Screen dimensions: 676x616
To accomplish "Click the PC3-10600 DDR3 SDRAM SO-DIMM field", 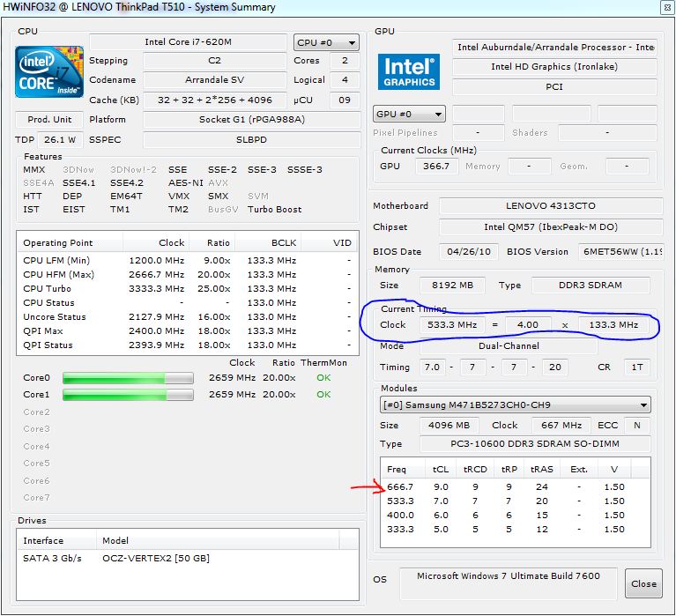I will point(535,444).
